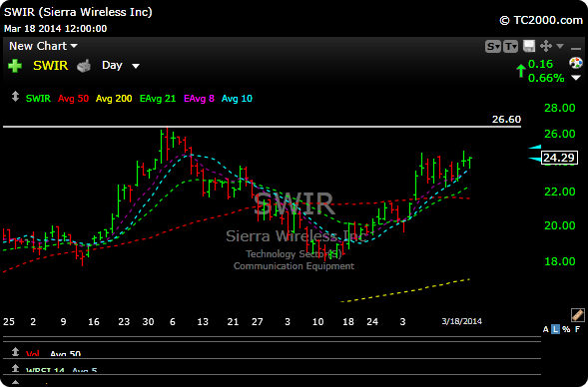
Task: Click the 28.00 price axis label
Action: point(559,108)
